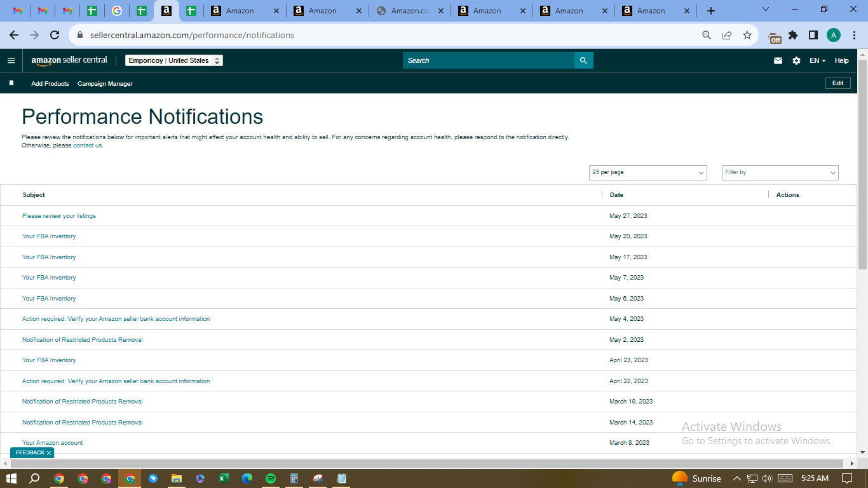Open Spotify from the taskbar

pyautogui.click(x=270, y=478)
